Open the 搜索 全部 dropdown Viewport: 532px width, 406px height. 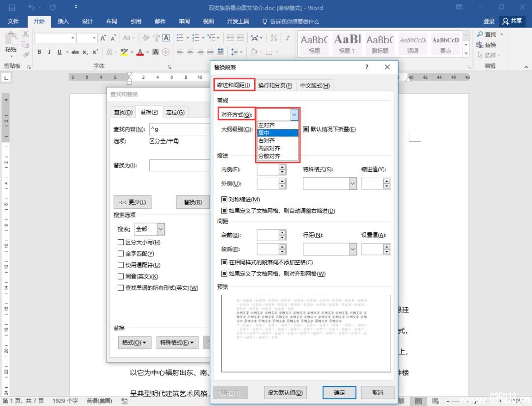point(161,229)
